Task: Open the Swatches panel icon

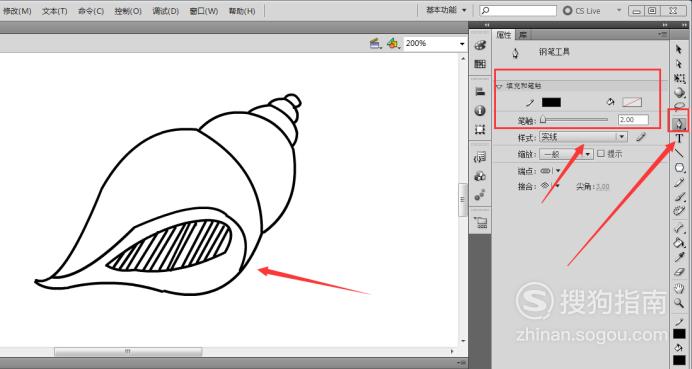Action: [x=480, y=64]
